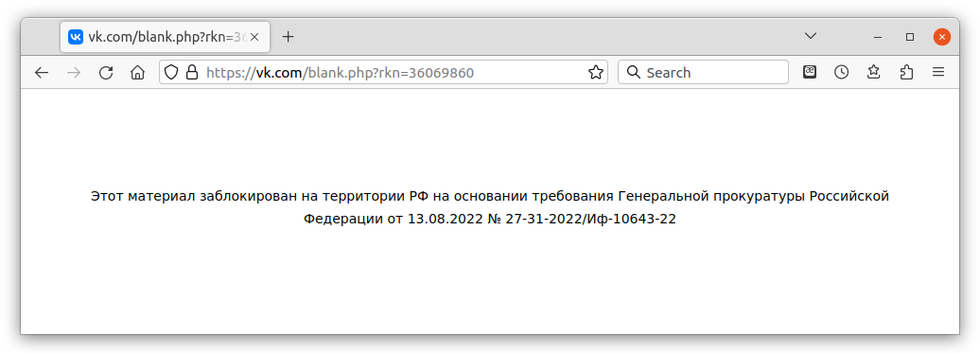This screenshot has width=980, height=354.
Task: Click the forward navigation arrow
Action: pyautogui.click(x=74, y=73)
